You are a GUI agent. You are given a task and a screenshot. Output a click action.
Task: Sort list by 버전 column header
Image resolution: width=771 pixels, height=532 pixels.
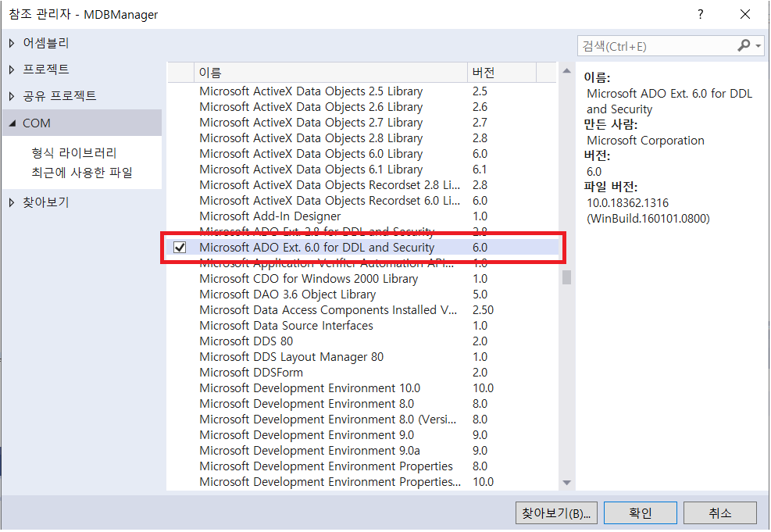click(501, 73)
